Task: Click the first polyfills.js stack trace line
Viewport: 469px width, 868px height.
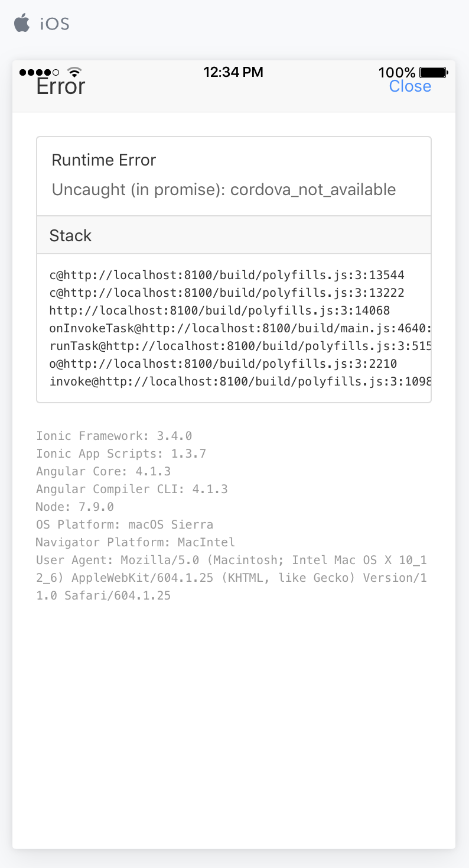Action: (227, 275)
